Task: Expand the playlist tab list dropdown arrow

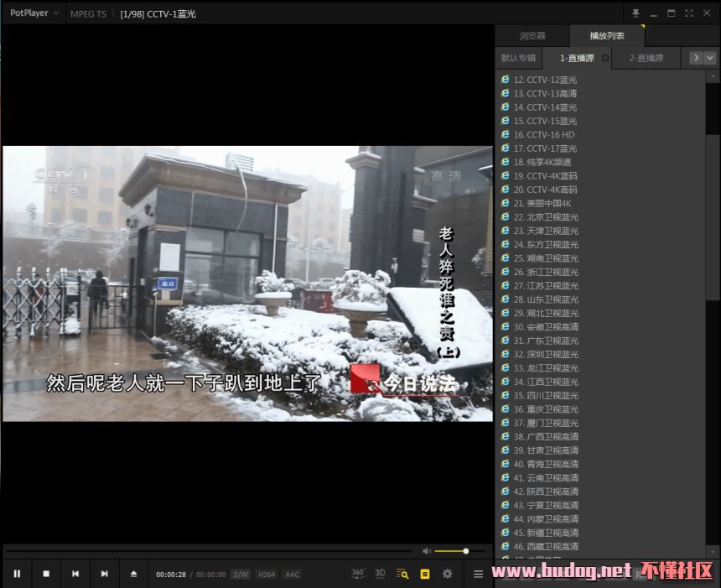Action: coord(710,58)
